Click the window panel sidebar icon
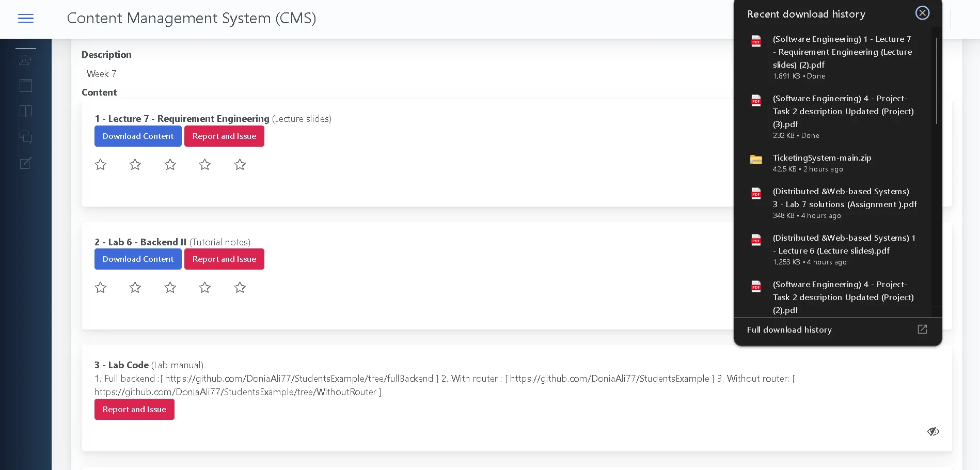The image size is (980, 470). [x=26, y=86]
